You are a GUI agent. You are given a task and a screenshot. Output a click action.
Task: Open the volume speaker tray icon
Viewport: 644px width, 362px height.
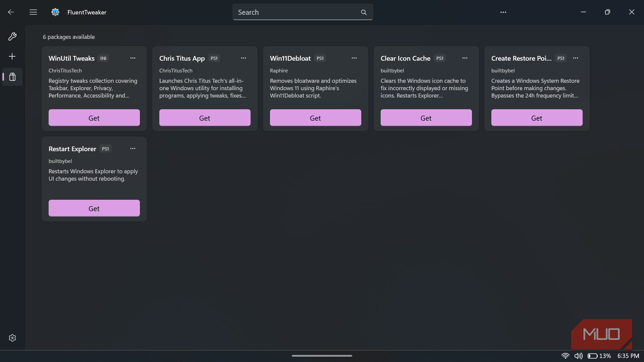(578, 356)
